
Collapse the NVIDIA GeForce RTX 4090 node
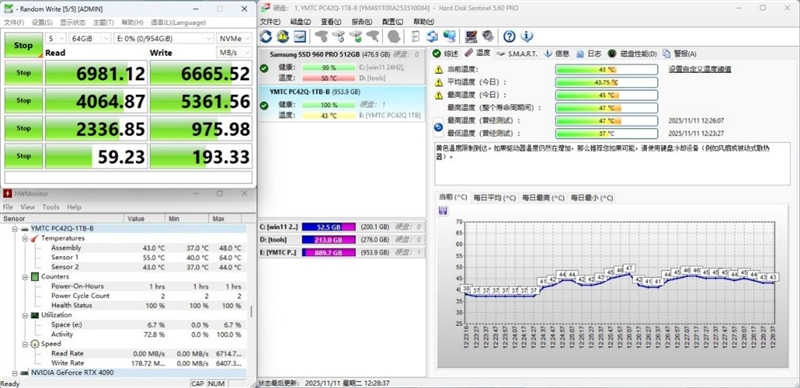15,373
